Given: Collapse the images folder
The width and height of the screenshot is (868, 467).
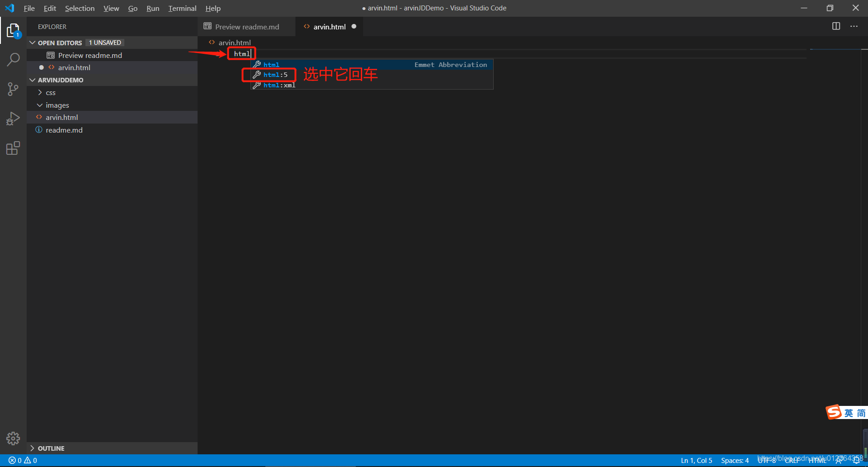Looking at the screenshot, I should tap(40, 105).
